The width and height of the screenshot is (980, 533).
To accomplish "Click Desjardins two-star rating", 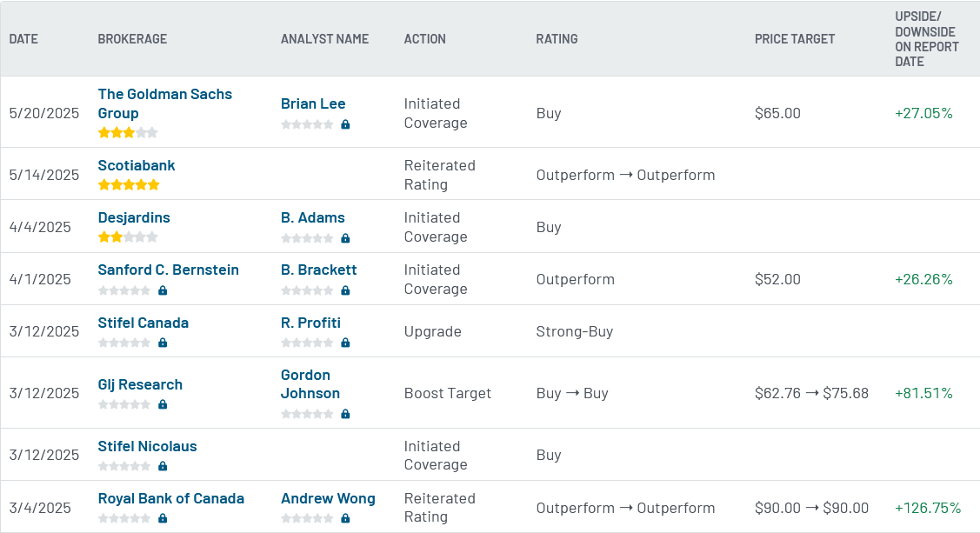I will [x=128, y=237].
